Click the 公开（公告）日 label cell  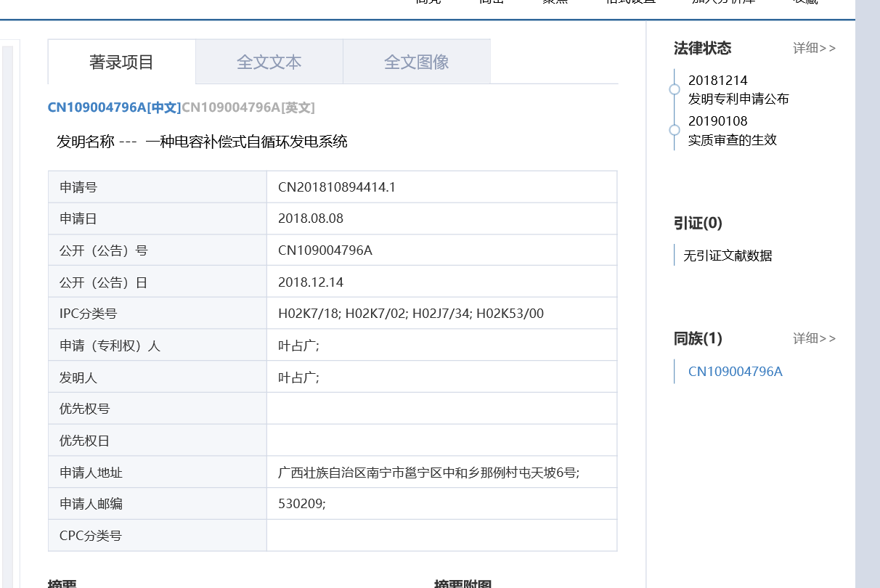pyautogui.click(x=158, y=282)
